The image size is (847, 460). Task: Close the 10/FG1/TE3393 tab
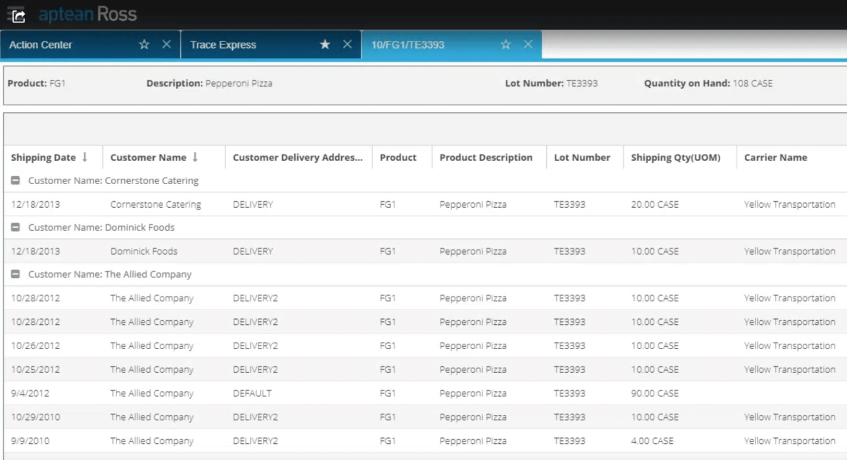(529, 45)
